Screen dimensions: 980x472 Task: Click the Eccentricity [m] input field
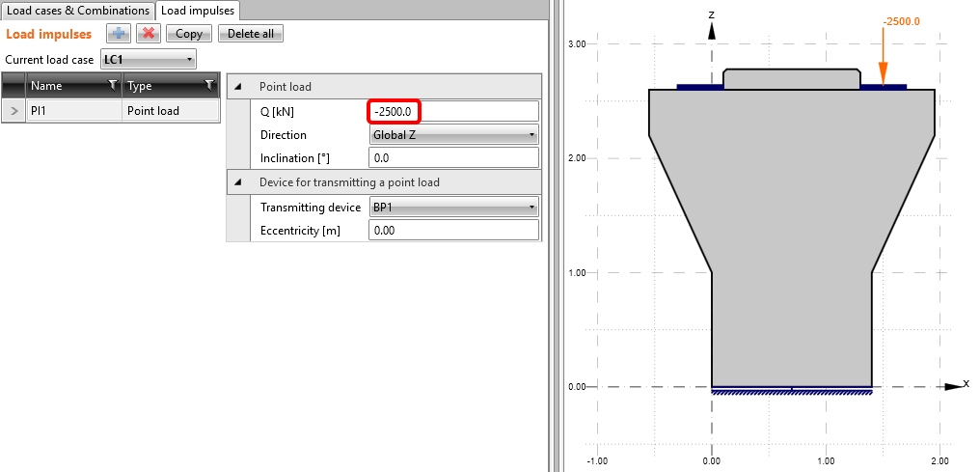pyautogui.click(x=453, y=231)
